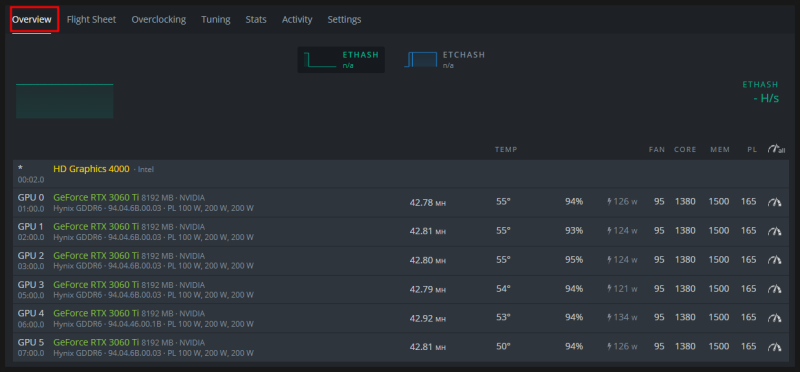Image resolution: width=800 pixels, height=372 pixels.
Task: Select the ETCHASH algorithm chart button
Action: point(444,60)
